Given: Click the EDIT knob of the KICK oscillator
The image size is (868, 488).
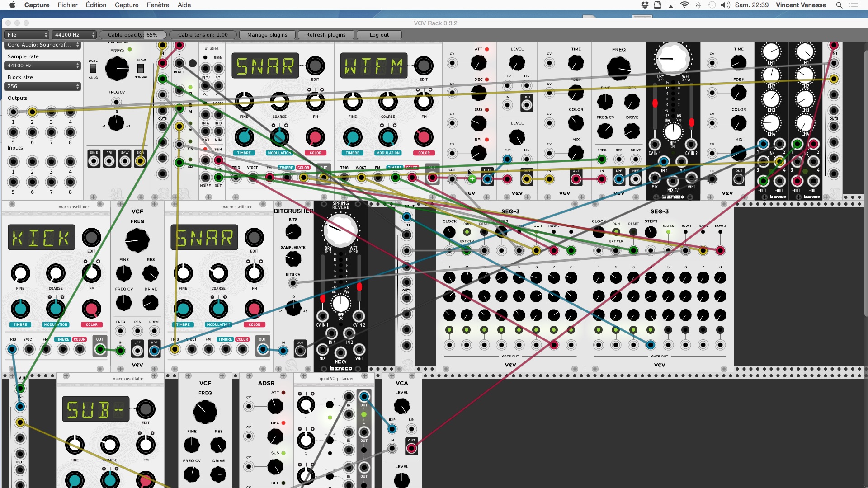Looking at the screenshot, I should (91, 237).
